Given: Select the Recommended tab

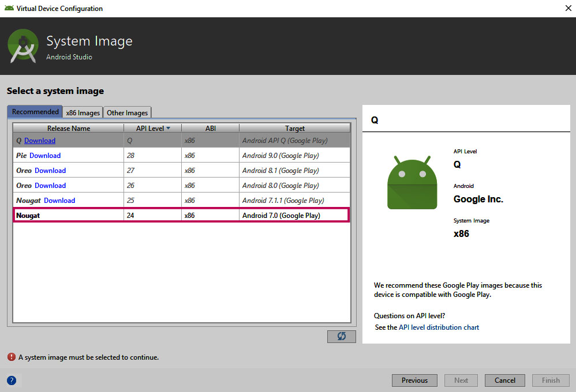Looking at the screenshot, I should tap(35, 112).
